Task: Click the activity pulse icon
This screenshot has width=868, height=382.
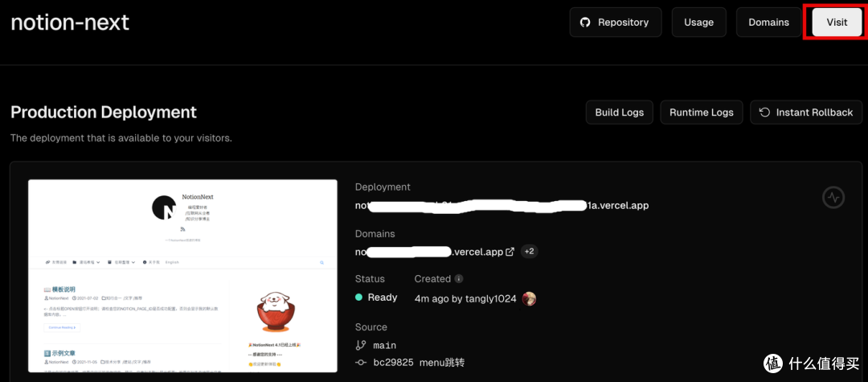Action: click(833, 196)
